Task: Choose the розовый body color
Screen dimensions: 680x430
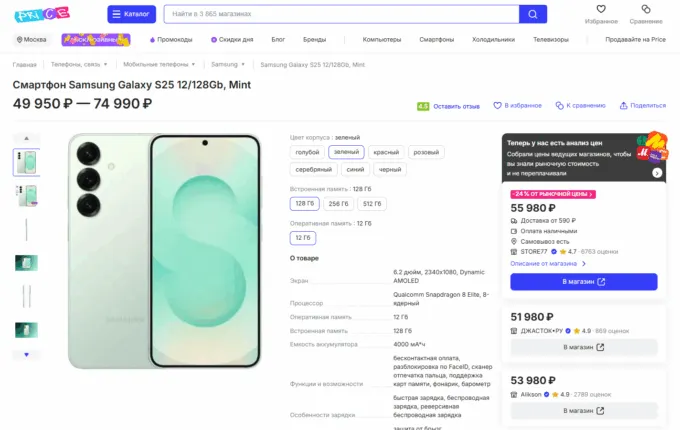Action: pos(426,152)
